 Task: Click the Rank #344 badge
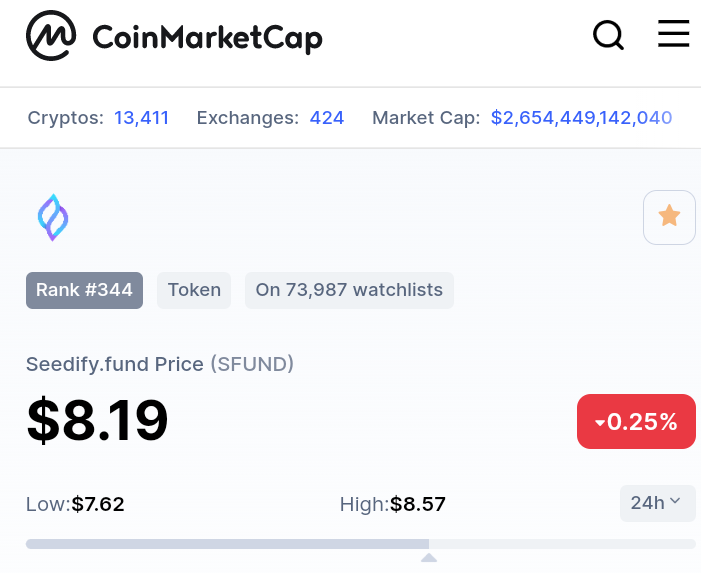[84, 290]
